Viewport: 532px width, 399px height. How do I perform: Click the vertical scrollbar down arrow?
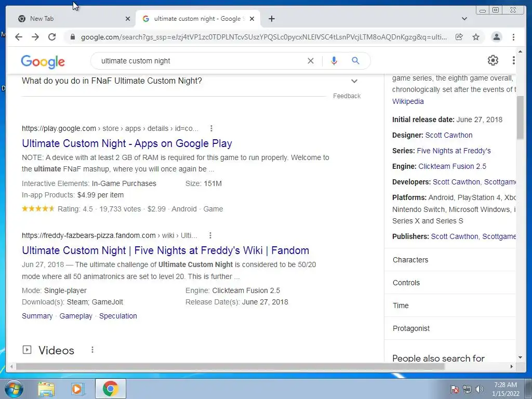(x=520, y=357)
